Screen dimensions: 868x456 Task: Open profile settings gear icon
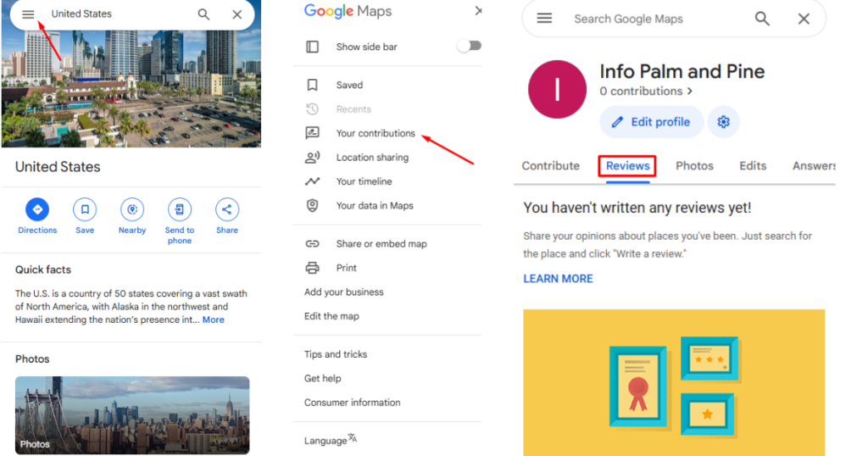click(x=724, y=122)
